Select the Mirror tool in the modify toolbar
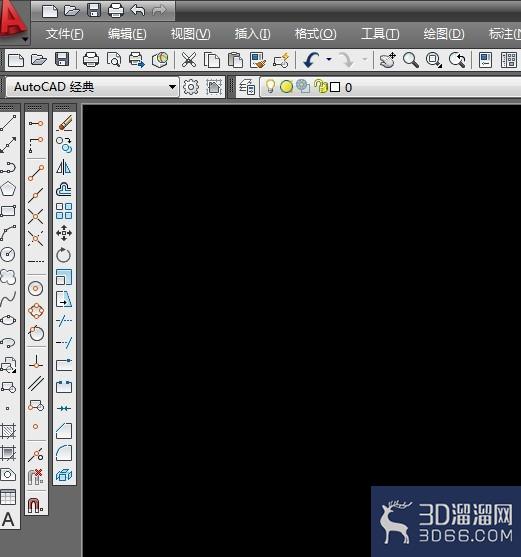Screen dimensions: 521x557 64,167
